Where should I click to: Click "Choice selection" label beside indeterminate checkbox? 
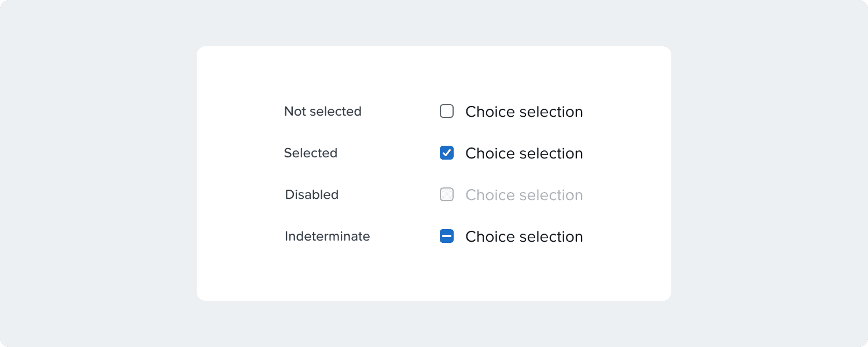click(524, 237)
